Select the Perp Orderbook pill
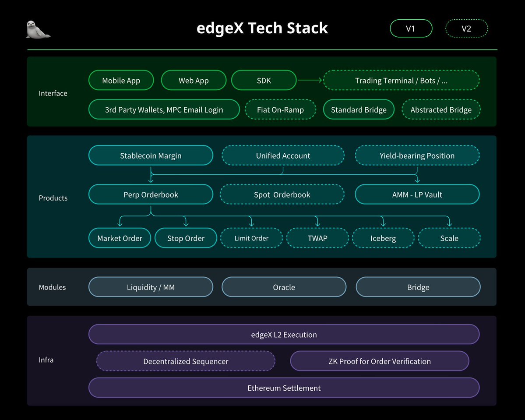 coord(151,194)
